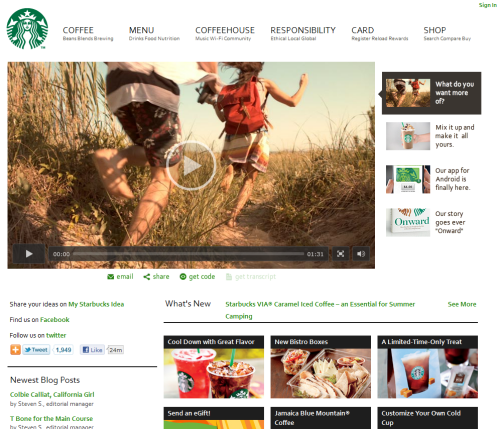Screen dimensions: 500x429
Task: Click 'Cool Down with Great Flavor' title bar
Action: [x=214, y=342]
